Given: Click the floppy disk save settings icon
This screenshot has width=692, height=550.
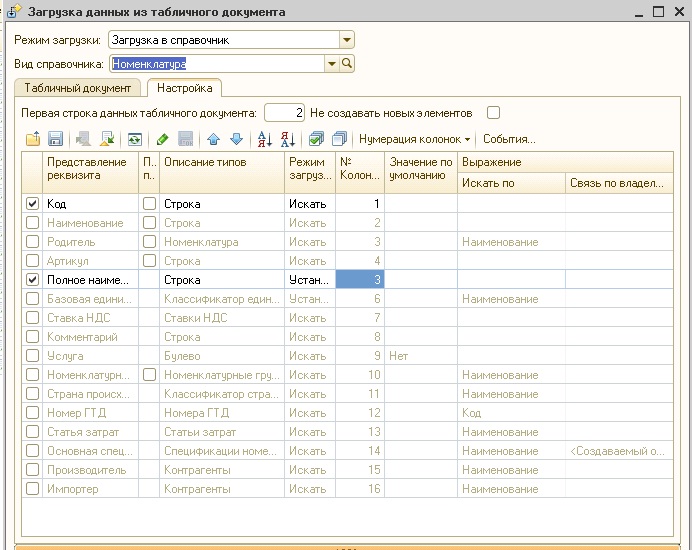Looking at the screenshot, I should pyautogui.click(x=55, y=139).
